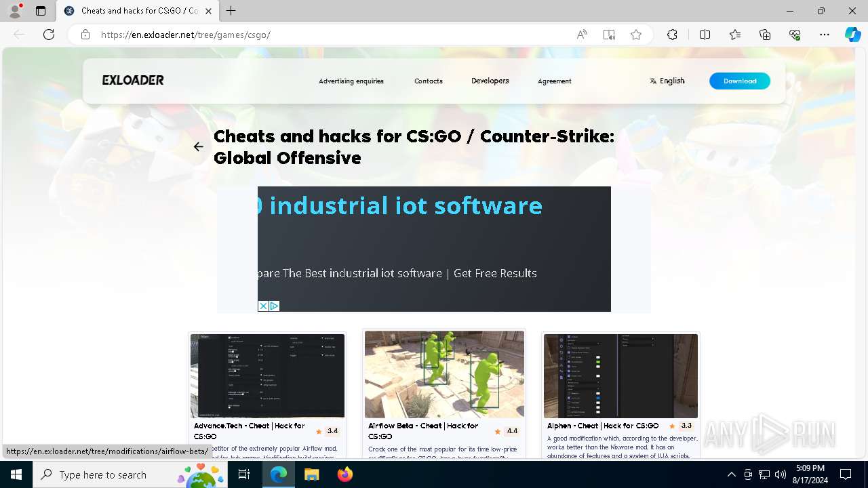Open the tab actions menu icon
The image size is (868, 488).
pos(41,11)
